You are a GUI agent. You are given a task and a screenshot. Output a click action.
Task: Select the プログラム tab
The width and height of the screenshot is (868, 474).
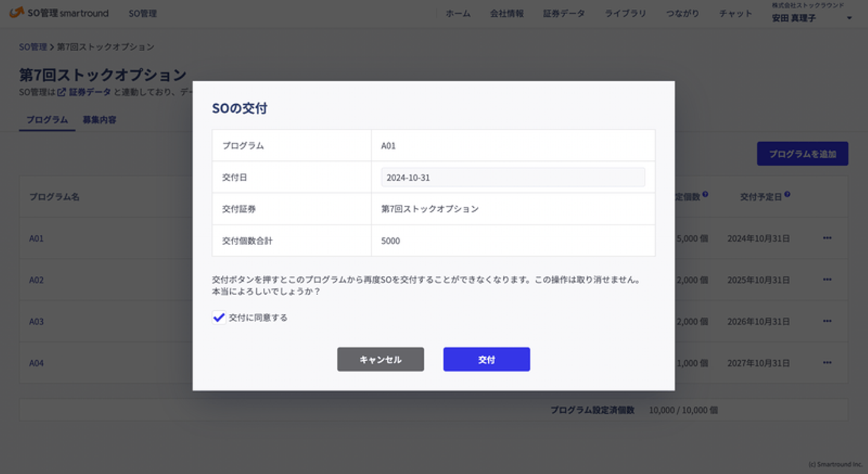point(47,120)
